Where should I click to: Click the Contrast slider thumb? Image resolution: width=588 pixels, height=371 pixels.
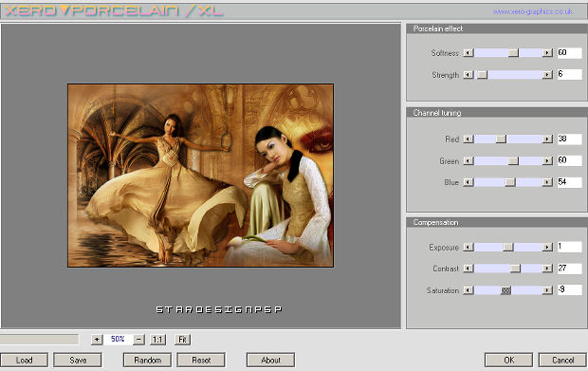[515, 269]
